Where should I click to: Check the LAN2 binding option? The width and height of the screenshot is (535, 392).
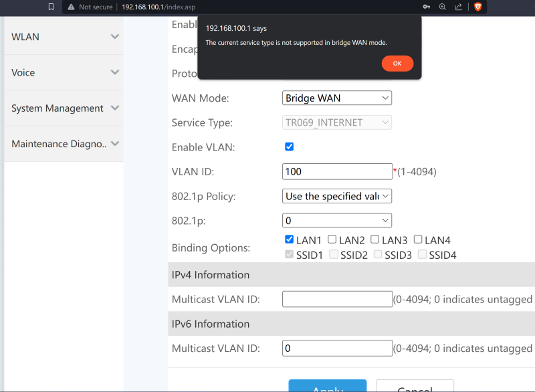[332, 239]
